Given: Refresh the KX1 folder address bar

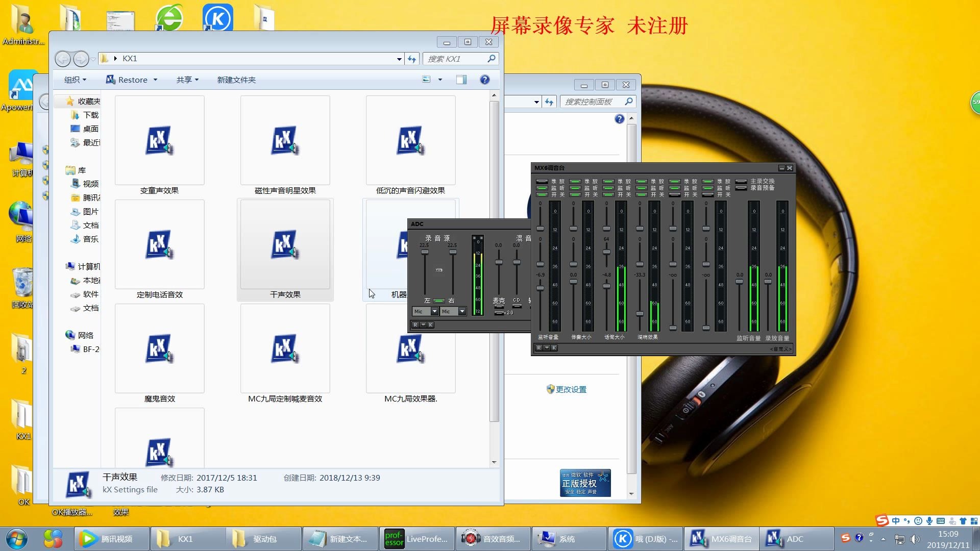Looking at the screenshot, I should pos(412,59).
